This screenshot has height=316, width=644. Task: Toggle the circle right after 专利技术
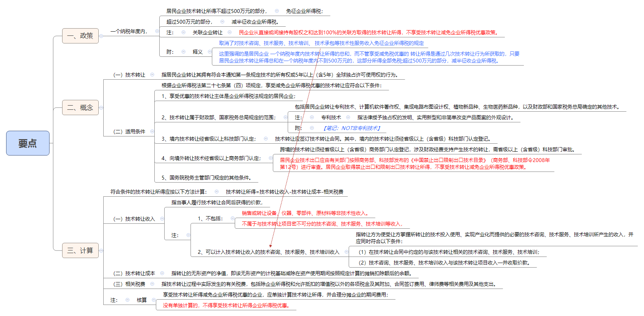[348, 117]
